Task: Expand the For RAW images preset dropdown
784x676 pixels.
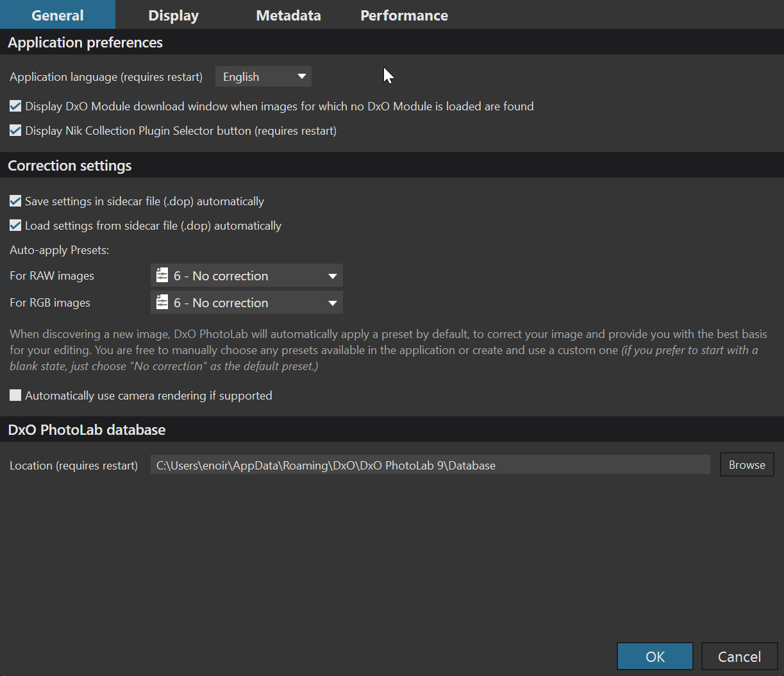Action: point(247,276)
